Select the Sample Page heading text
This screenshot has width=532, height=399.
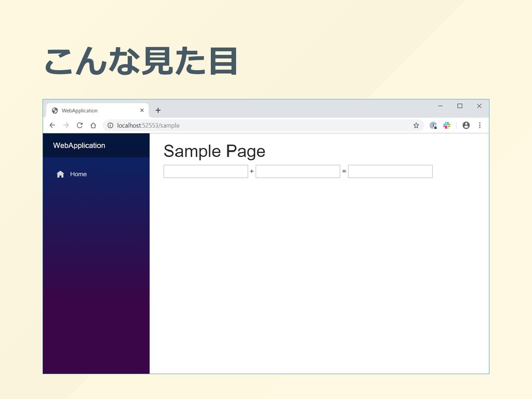click(x=215, y=151)
